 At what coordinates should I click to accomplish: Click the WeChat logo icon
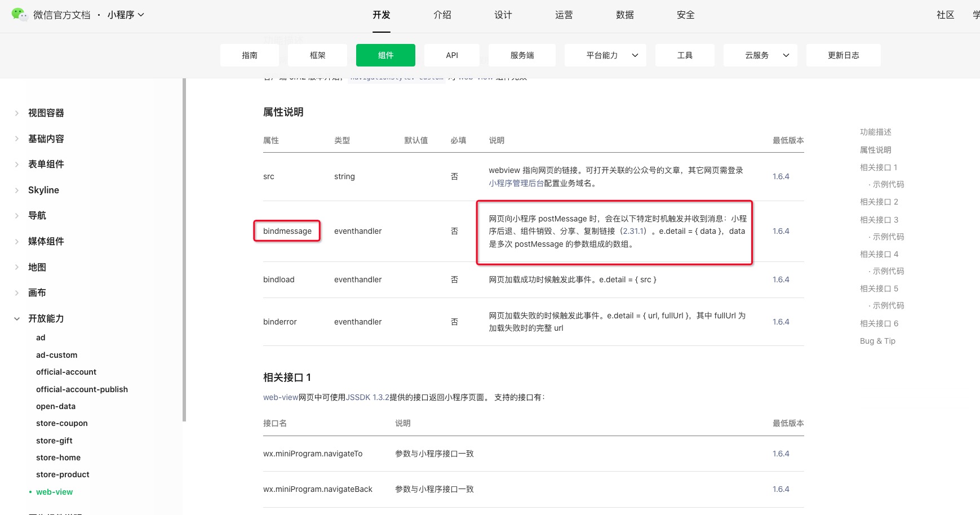pyautogui.click(x=19, y=15)
